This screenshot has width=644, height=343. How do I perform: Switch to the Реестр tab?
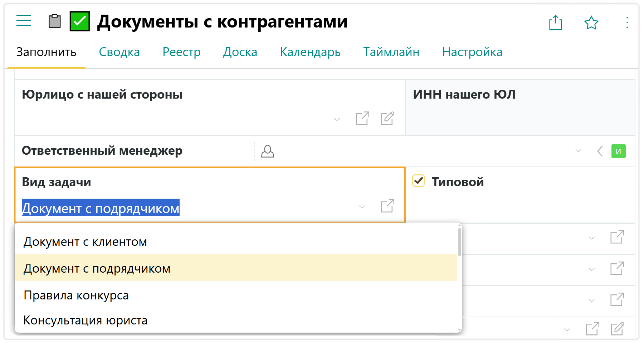pos(181,52)
